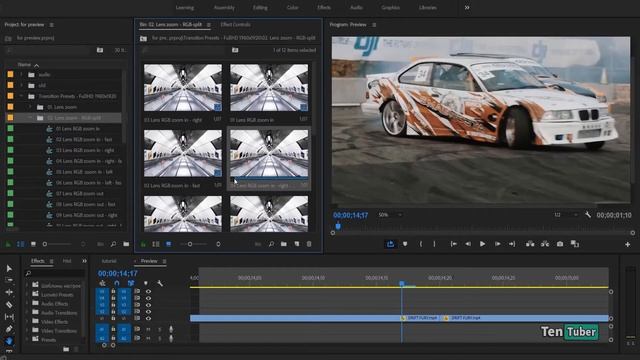
Task: Step forward one frame
Action: [x=498, y=244]
